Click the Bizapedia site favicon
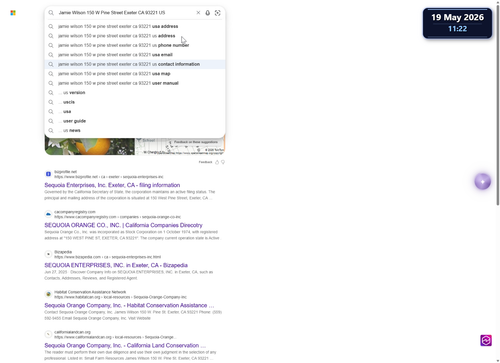 (48, 254)
